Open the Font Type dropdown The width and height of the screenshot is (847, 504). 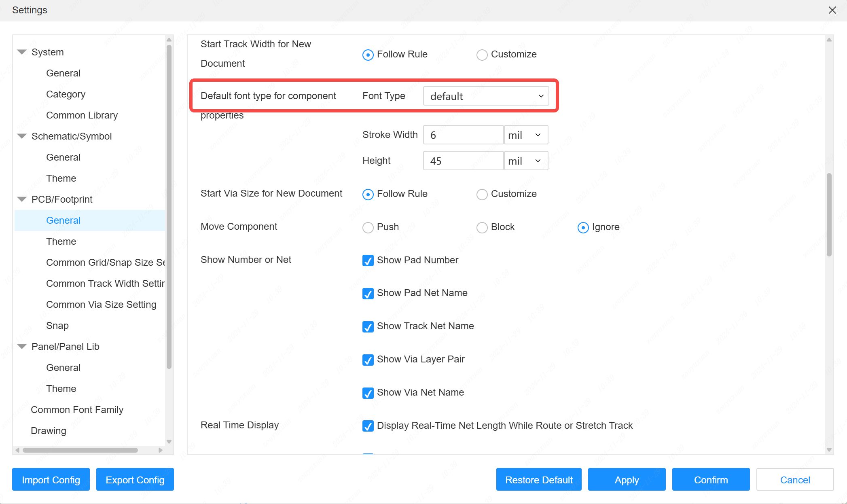point(486,96)
